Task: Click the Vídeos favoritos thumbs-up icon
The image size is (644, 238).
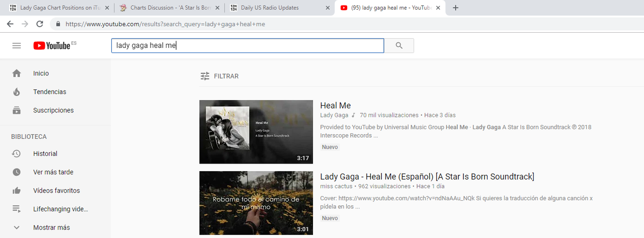Action: click(x=17, y=191)
